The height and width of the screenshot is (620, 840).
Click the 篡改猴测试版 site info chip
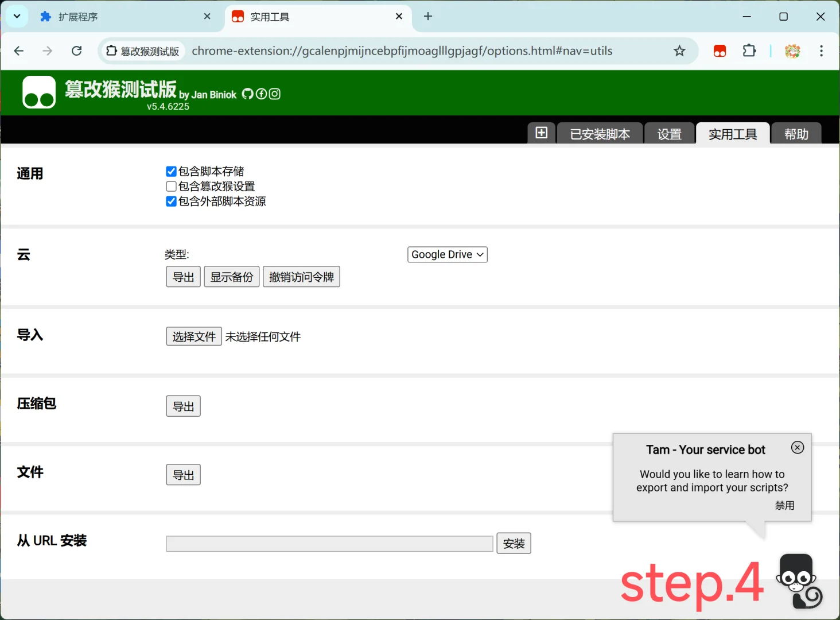click(143, 51)
